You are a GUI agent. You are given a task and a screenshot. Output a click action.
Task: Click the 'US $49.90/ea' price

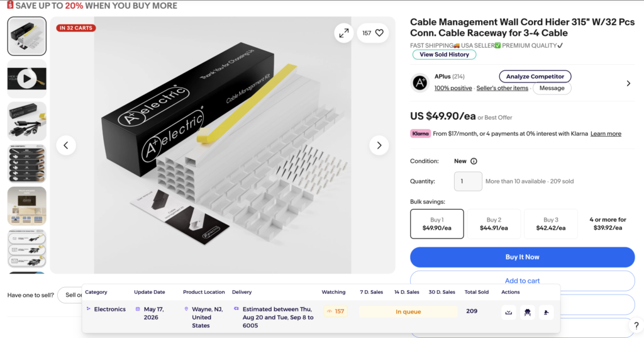443,116
